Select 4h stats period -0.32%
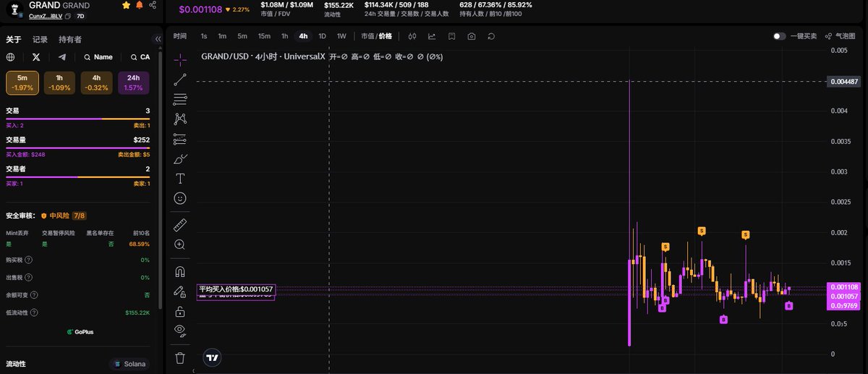Image resolution: width=868 pixels, height=374 pixels. click(96, 82)
